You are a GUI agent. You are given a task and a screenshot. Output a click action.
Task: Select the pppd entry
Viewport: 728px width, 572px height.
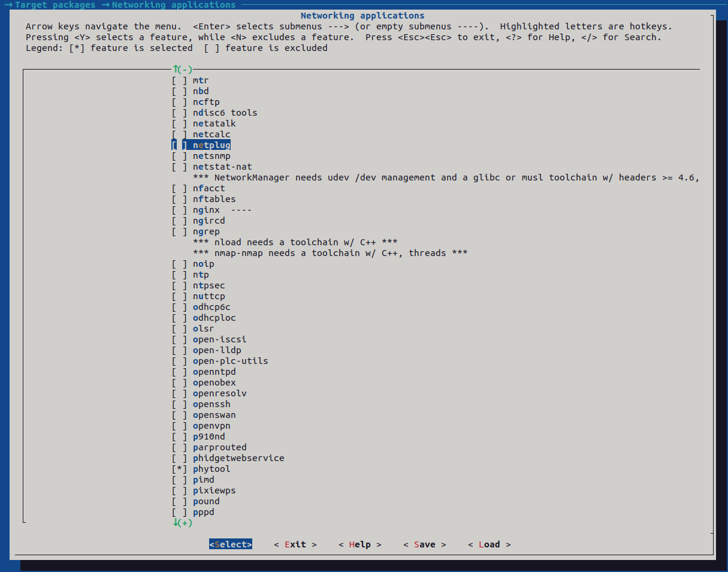(x=203, y=512)
